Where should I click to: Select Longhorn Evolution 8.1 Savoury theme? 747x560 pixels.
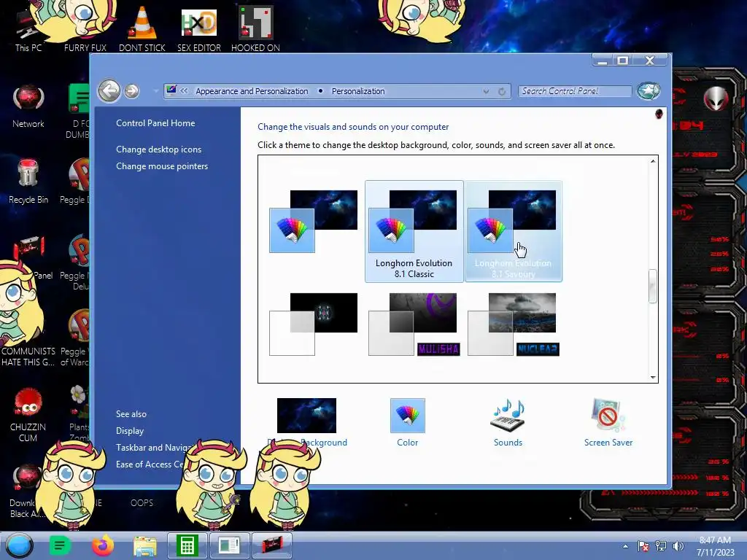click(x=513, y=231)
